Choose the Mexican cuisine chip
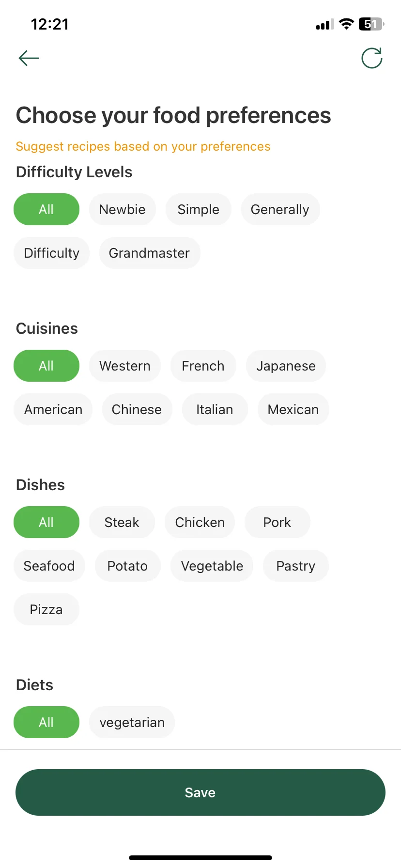The height and width of the screenshot is (868, 401). [293, 409]
